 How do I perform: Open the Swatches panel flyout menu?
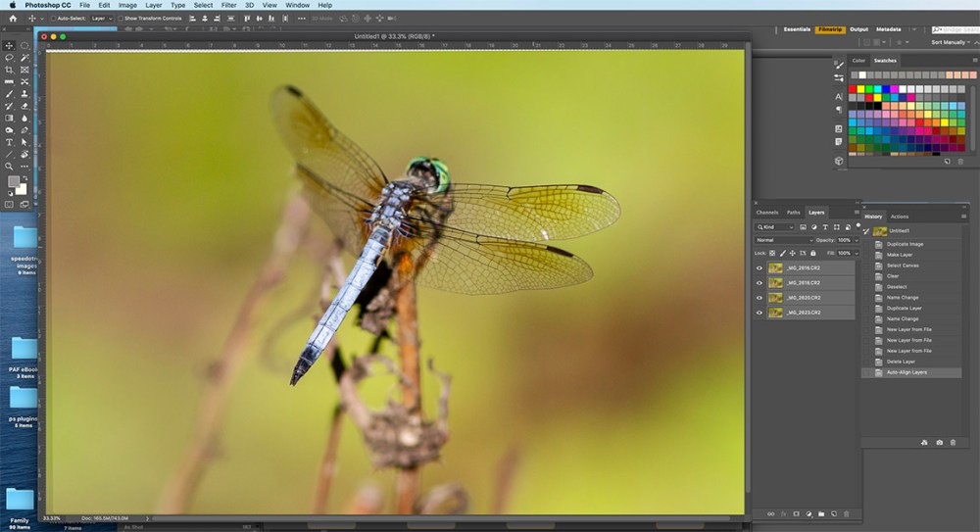tap(974, 60)
